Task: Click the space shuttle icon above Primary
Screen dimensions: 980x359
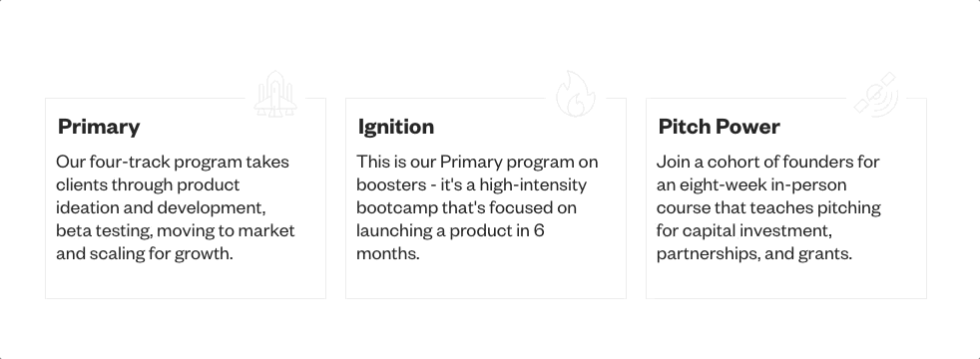Action: tap(275, 94)
